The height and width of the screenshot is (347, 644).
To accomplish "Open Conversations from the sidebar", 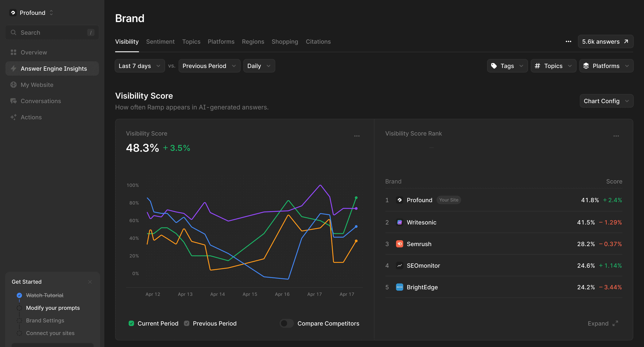I will click(52, 101).
